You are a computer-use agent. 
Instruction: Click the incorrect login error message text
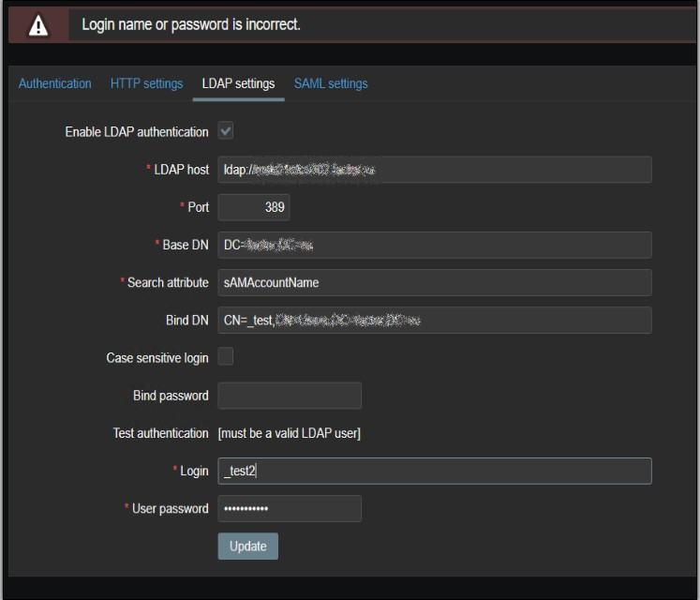[191, 25]
